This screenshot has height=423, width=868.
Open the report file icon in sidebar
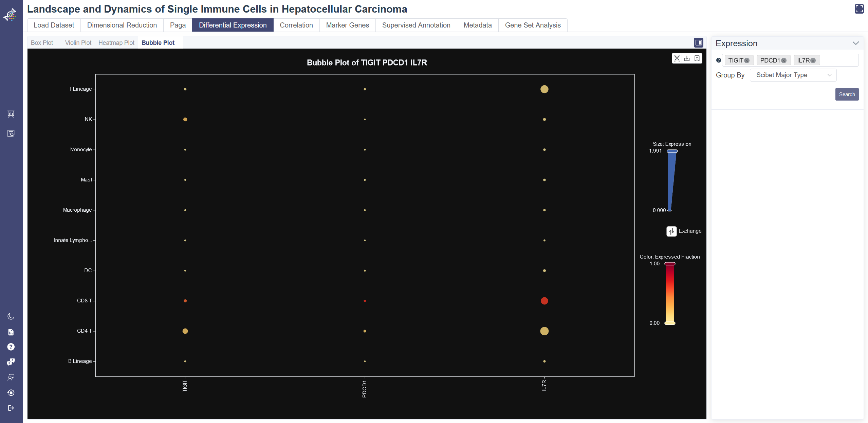click(11, 332)
